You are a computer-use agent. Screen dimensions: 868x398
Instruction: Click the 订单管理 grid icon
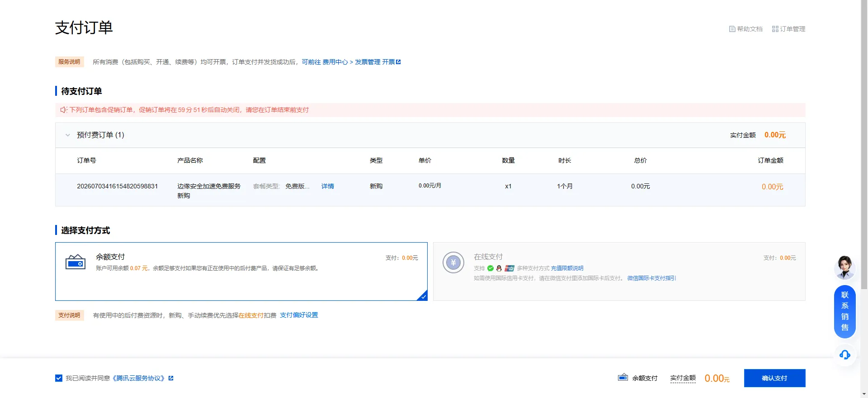(775, 29)
